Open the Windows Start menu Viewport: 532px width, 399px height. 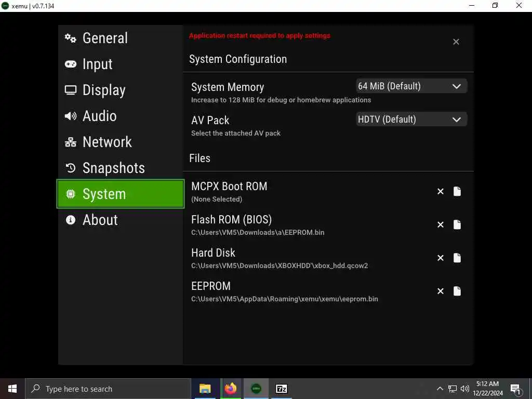click(x=12, y=389)
